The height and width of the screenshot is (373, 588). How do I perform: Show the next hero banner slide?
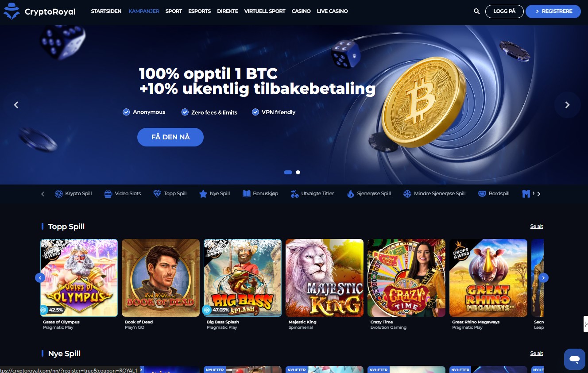click(567, 105)
